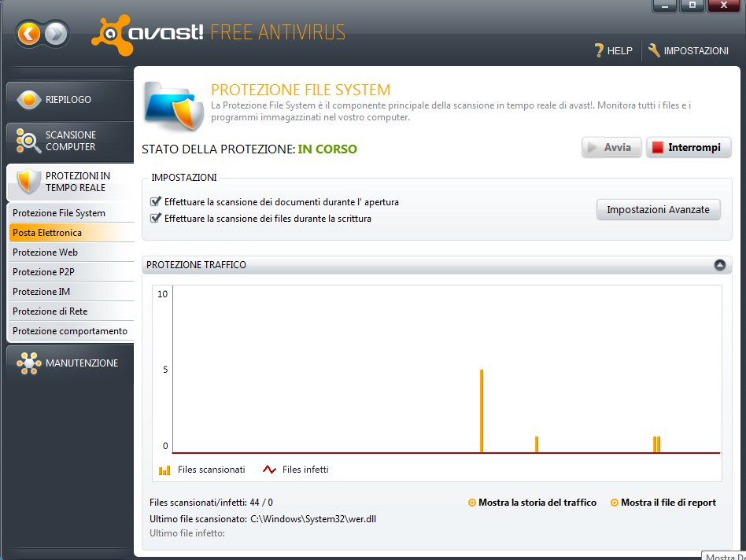Click the Avvia button
The width and height of the screenshot is (746, 560).
pyautogui.click(x=612, y=147)
